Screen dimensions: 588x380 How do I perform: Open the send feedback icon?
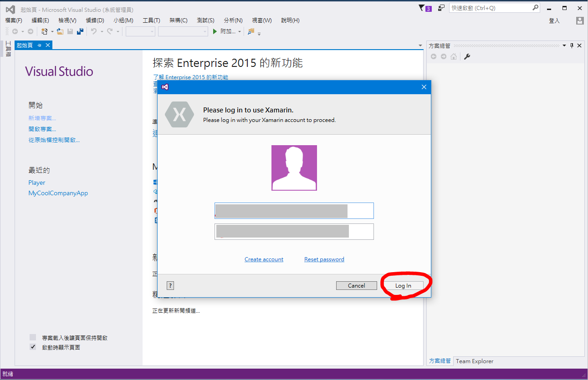pyautogui.click(x=441, y=8)
